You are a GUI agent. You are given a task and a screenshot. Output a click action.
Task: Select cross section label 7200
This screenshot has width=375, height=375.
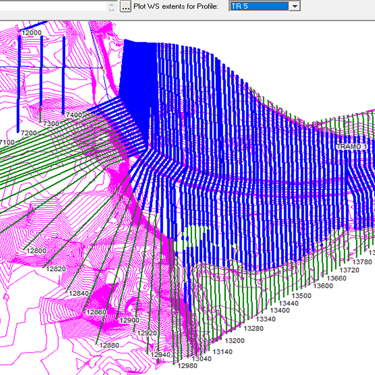coord(29,133)
